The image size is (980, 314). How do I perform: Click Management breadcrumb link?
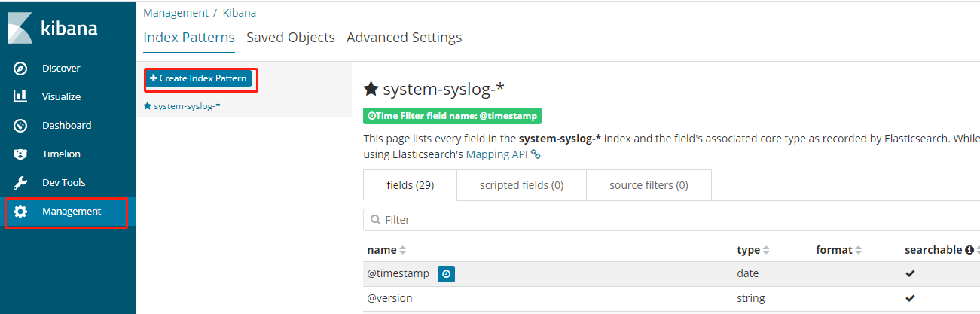tap(176, 13)
